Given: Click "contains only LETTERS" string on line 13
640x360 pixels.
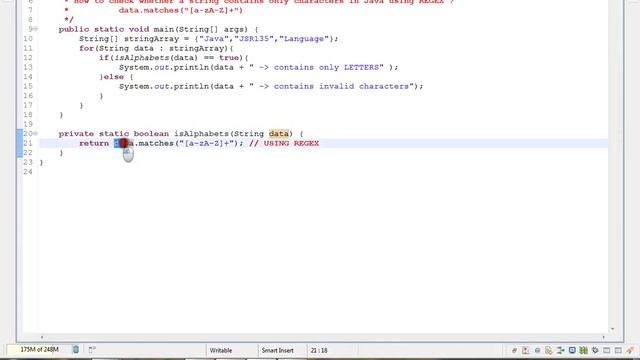Looking at the screenshot, I should coord(316,67).
